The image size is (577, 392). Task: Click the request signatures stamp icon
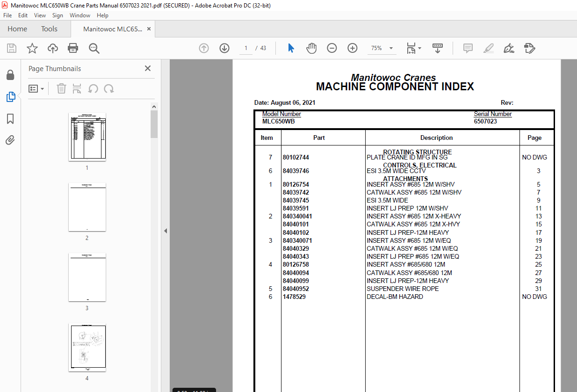(529, 48)
